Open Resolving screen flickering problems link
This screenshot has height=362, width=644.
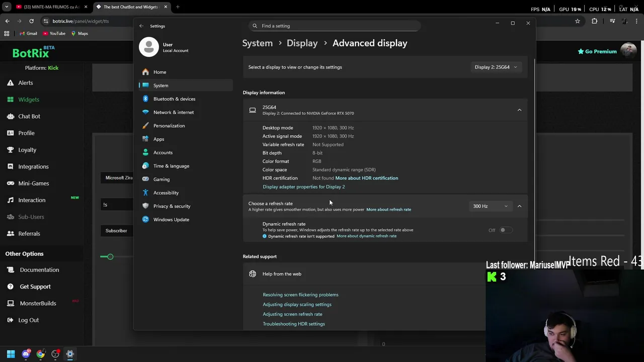(x=300, y=295)
